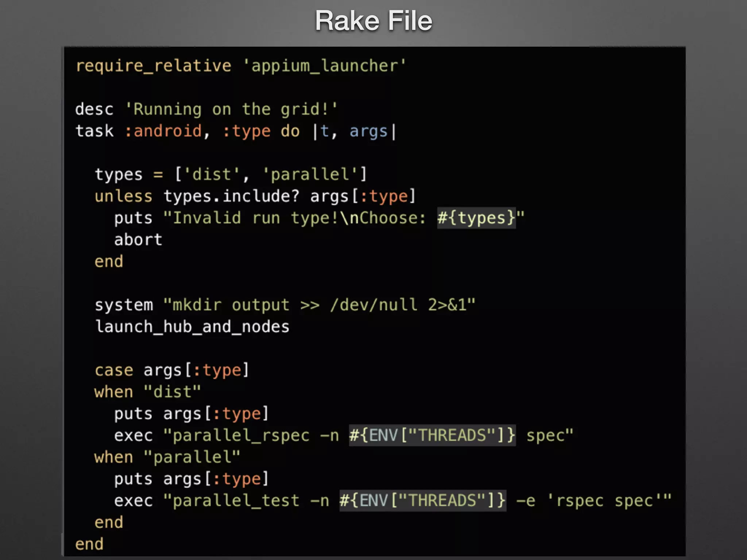Click the "end" directly below abort
The height and width of the screenshot is (560, 747).
tap(109, 261)
